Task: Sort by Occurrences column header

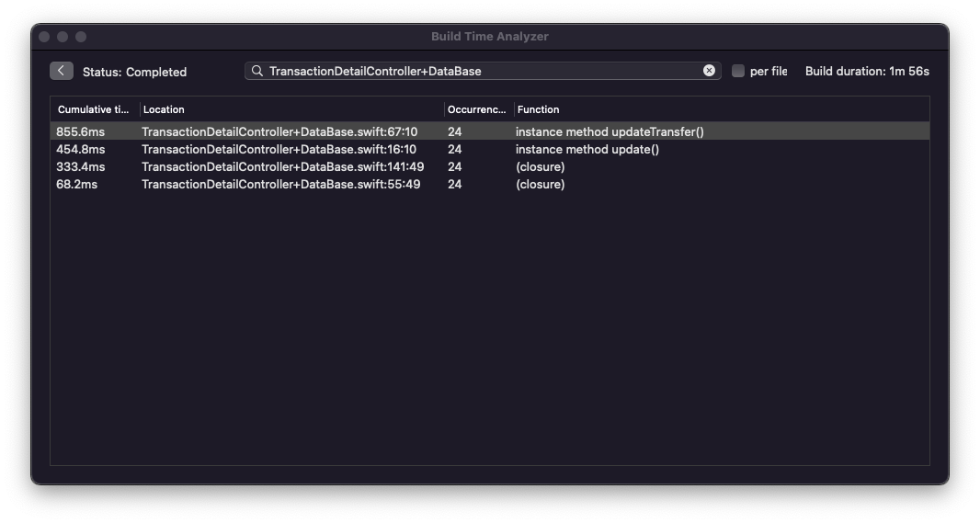Action: (x=477, y=109)
